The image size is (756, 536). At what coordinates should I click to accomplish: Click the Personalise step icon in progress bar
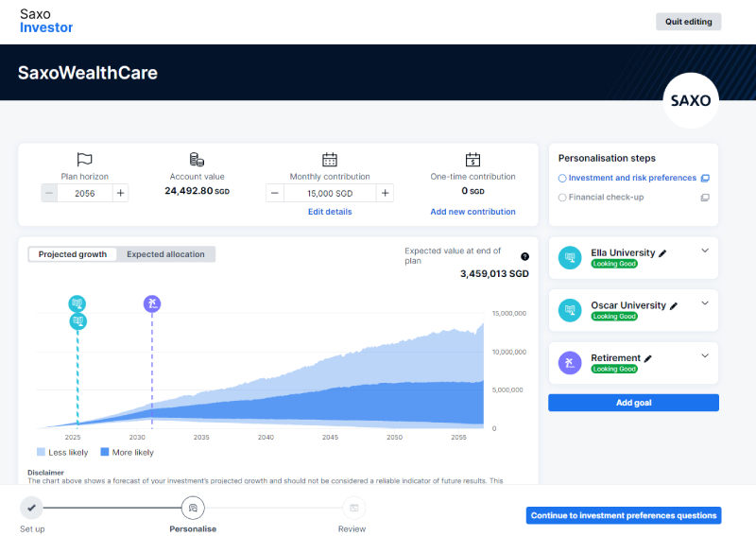point(192,508)
